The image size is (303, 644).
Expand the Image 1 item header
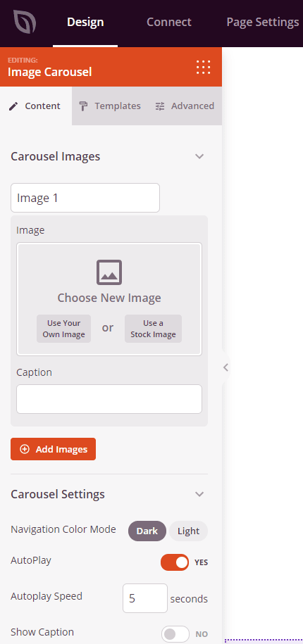click(85, 198)
